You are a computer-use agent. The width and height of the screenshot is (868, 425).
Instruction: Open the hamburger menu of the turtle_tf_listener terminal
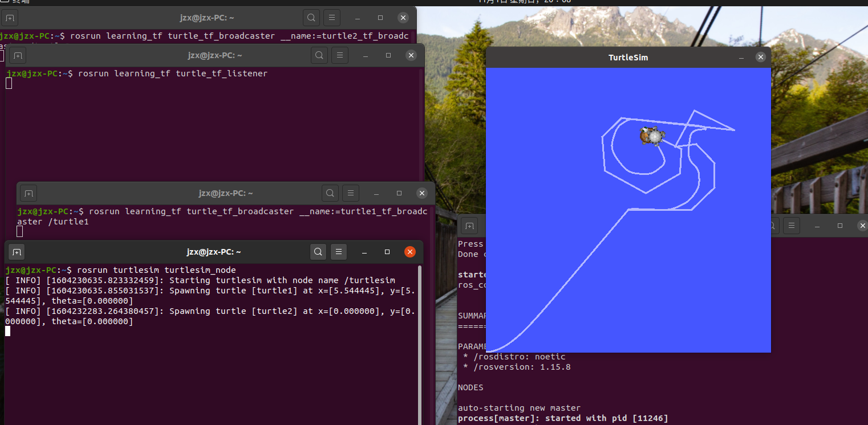pyautogui.click(x=339, y=55)
